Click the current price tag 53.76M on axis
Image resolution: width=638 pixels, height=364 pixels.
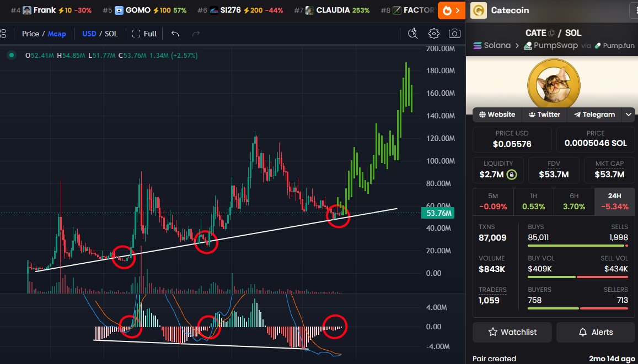point(438,213)
